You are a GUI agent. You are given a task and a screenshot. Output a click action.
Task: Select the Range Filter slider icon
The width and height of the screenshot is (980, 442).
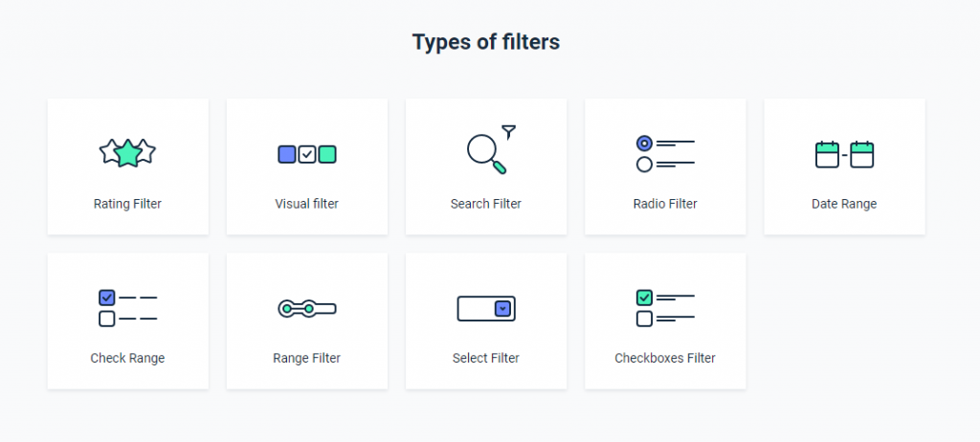[x=307, y=308]
